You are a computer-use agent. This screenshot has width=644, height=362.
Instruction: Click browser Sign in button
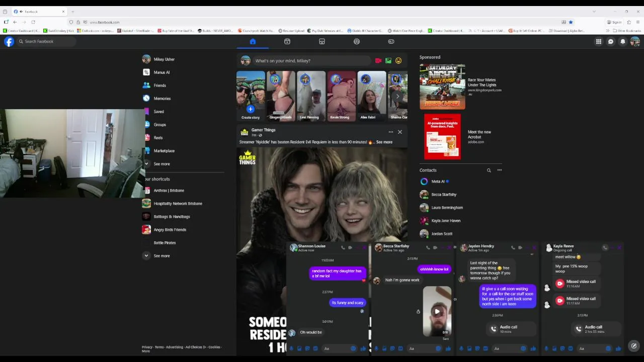(x=614, y=22)
